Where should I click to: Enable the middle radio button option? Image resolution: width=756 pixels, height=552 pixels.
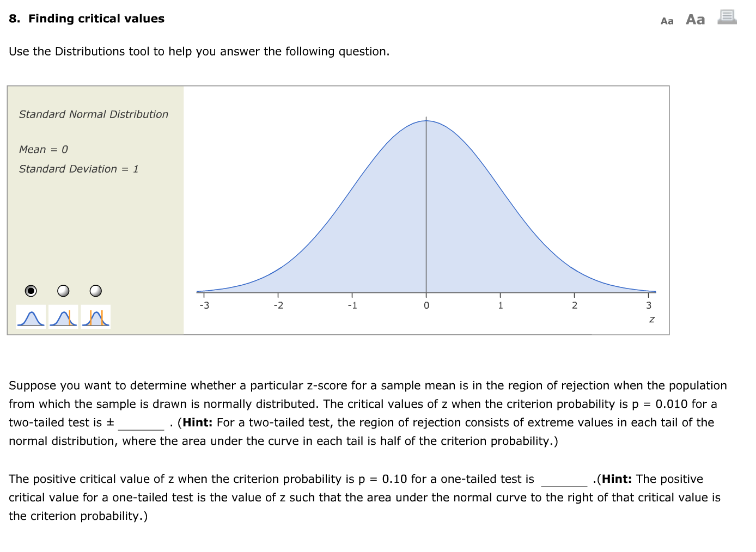point(63,290)
